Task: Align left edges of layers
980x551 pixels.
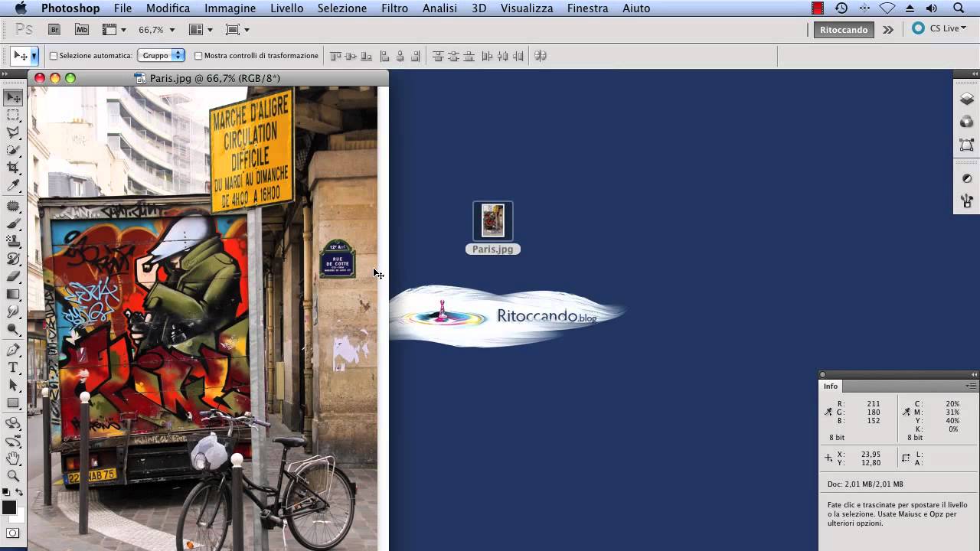Action: [384, 56]
